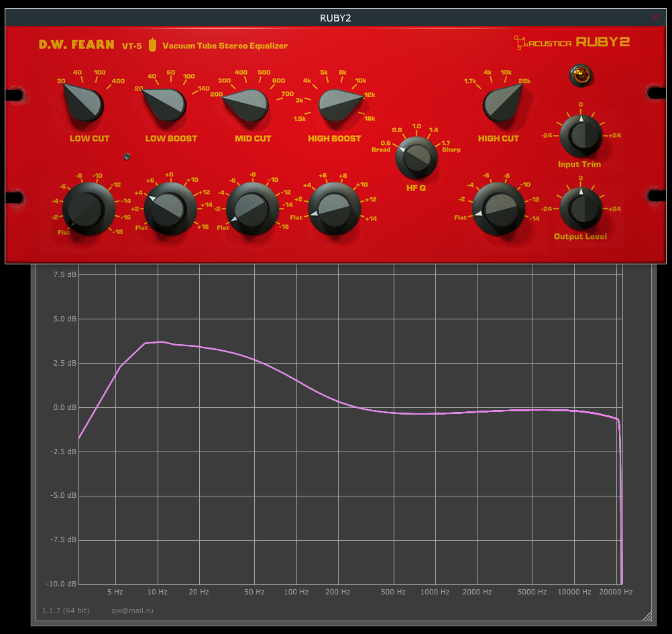The image size is (672, 634).
Task: Click the "Sharp" marking on the HF Q dial
Action: click(451, 150)
